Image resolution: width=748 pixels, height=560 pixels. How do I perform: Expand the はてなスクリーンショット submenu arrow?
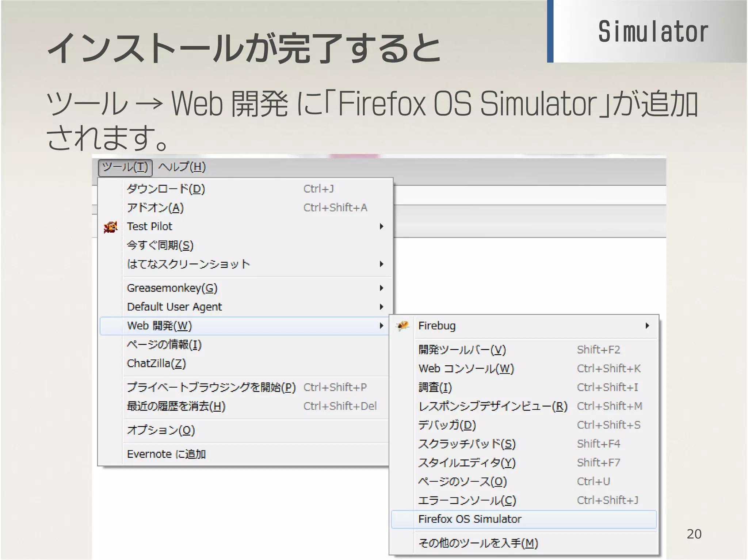pyautogui.click(x=381, y=264)
